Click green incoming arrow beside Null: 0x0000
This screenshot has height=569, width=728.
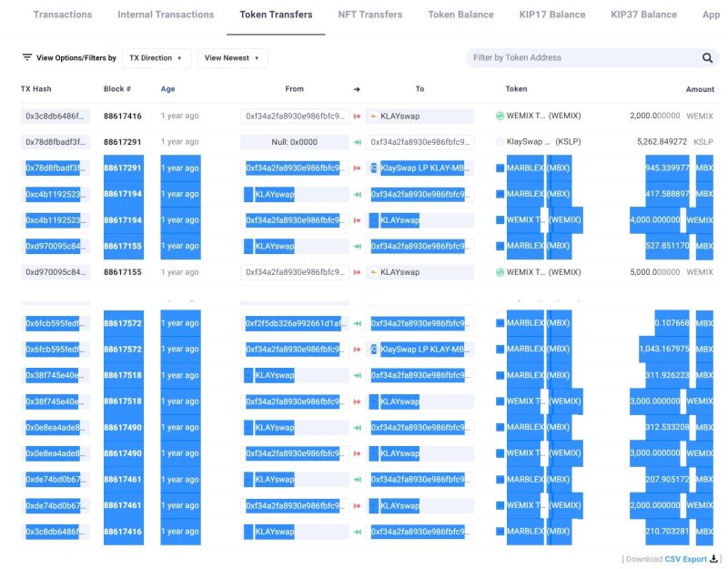[x=358, y=142]
